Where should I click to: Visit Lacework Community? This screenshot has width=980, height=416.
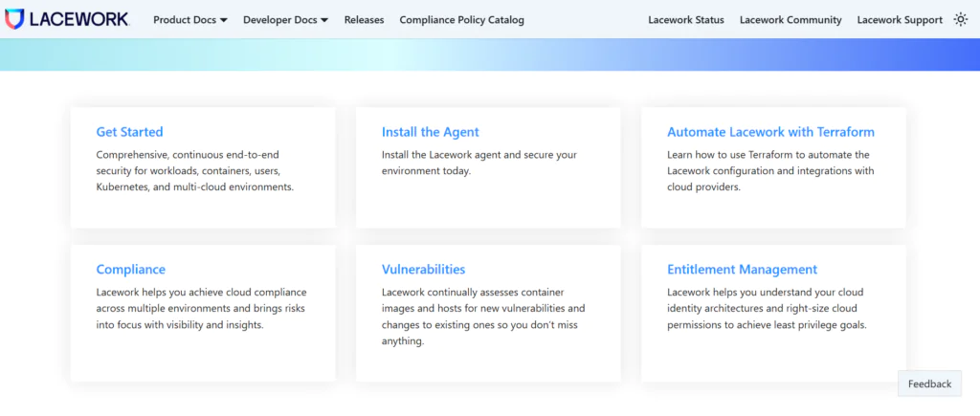point(791,20)
